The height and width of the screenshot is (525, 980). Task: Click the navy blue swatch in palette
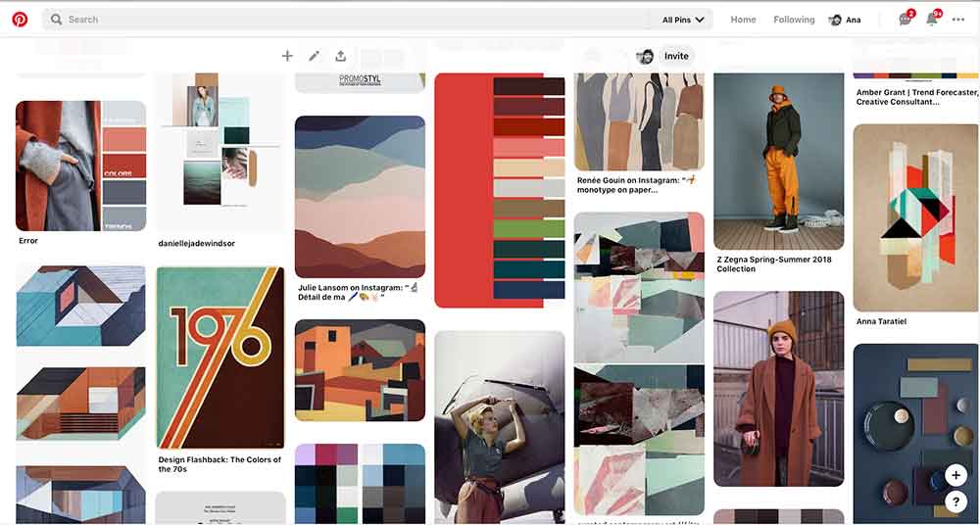coord(529,289)
